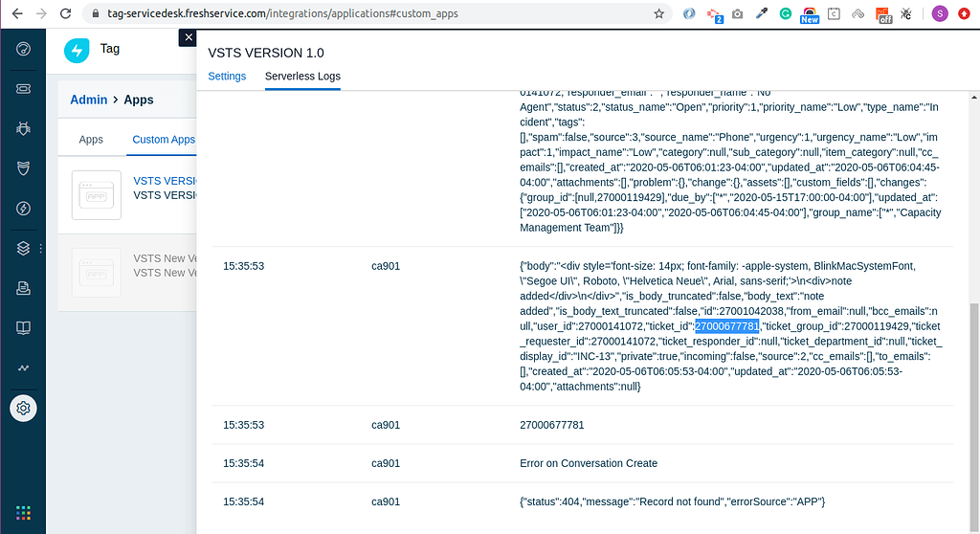Switch to the Apps tab
This screenshot has width=980, height=534.
click(91, 140)
